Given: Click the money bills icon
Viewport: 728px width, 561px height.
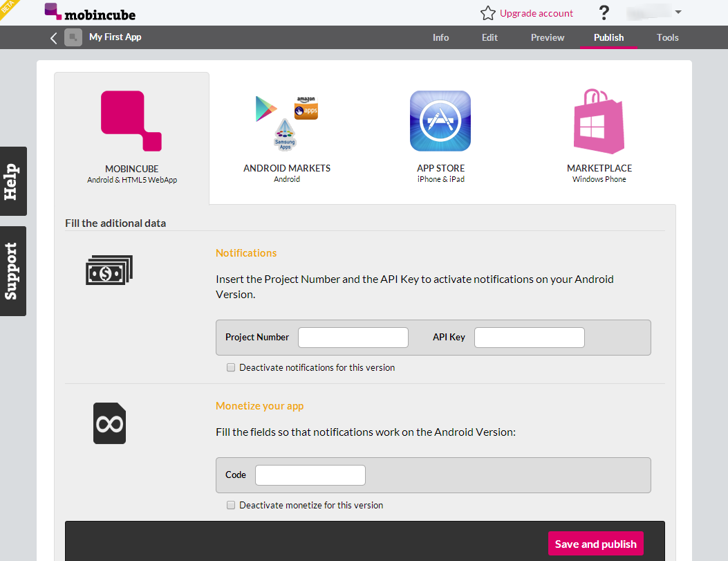Looking at the screenshot, I should (x=109, y=270).
